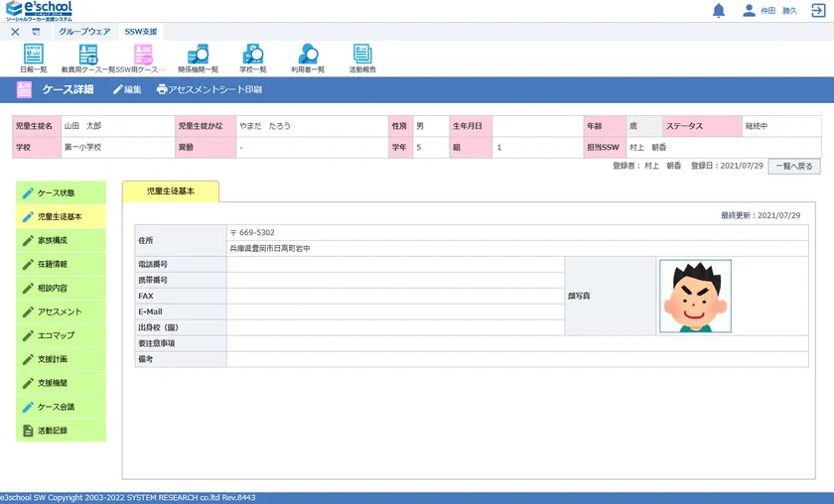Click the status value 継続中
Image resolution: width=834 pixels, height=504 pixels.
coord(756,127)
